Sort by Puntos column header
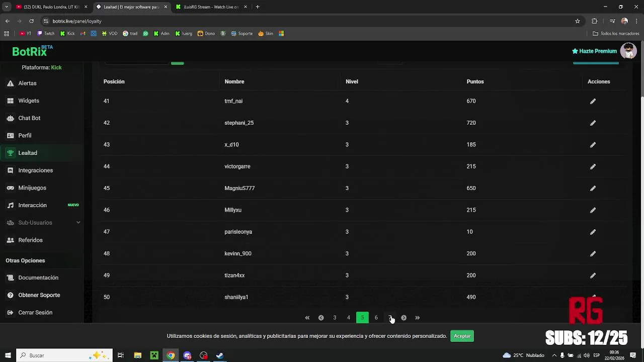 (475, 81)
